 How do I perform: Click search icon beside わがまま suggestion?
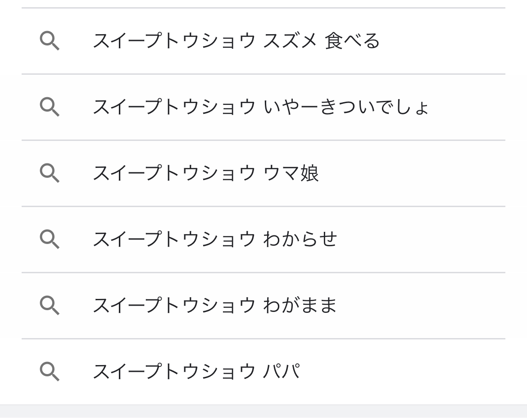50,305
